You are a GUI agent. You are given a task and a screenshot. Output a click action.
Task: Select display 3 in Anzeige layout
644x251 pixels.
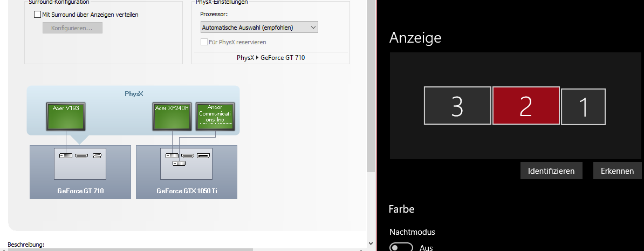457,106
